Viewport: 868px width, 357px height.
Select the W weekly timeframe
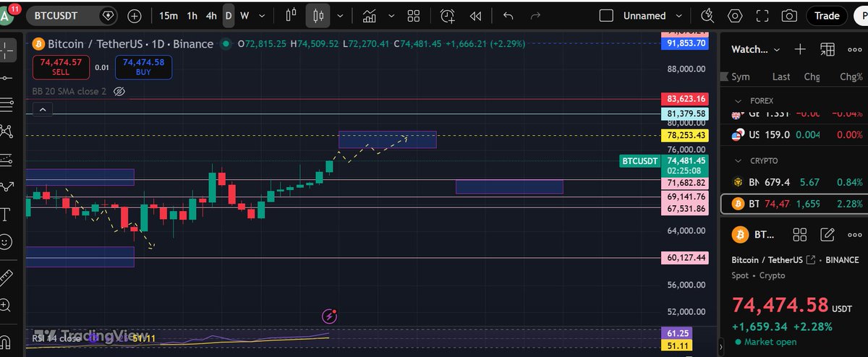(244, 15)
